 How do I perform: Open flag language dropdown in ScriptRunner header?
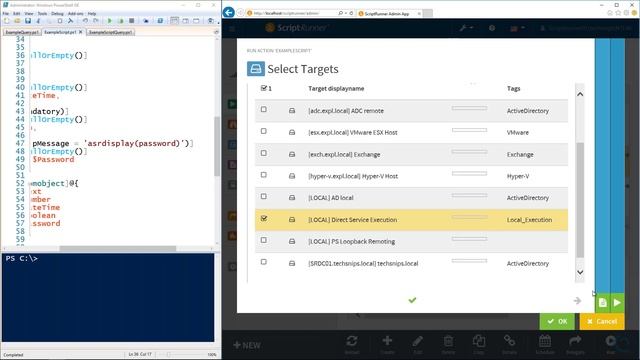point(517,28)
